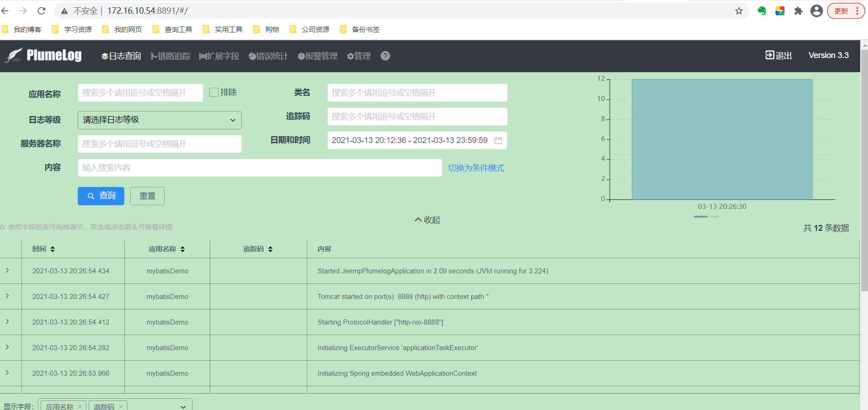This screenshot has width=868, height=410.
Task: Open the 管理 menu
Action: tap(359, 56)
